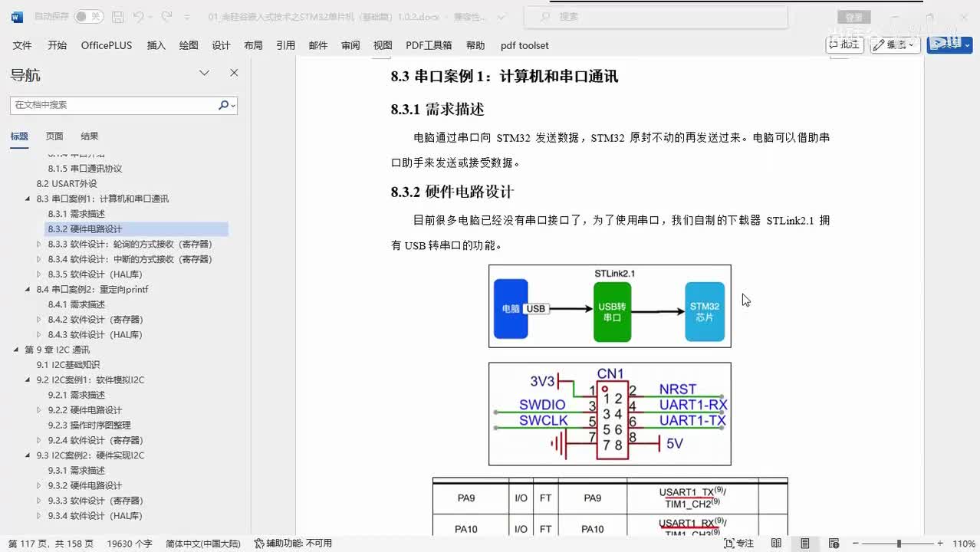Open the 引用 ribbon tab
This screenshot has height=552, width=980.
(285, 45)
